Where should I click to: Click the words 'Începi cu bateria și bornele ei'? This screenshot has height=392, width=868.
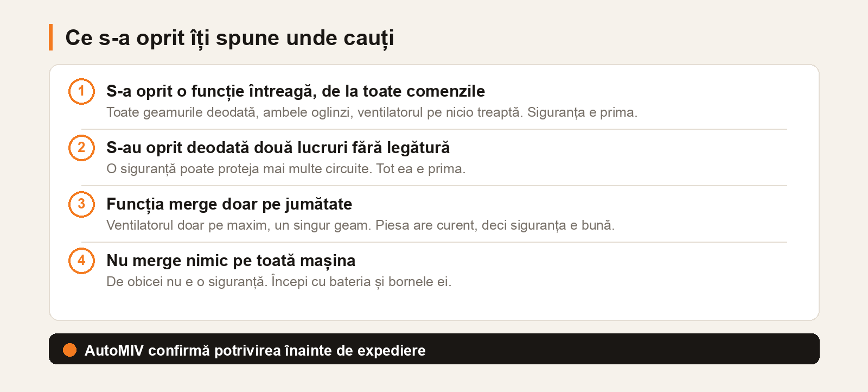click(x=361, y=282)
